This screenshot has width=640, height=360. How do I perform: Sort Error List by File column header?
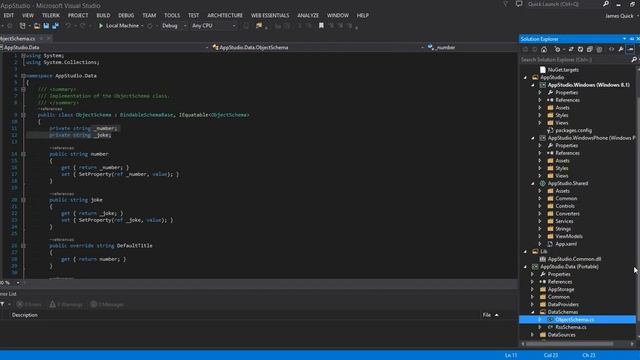487,315
